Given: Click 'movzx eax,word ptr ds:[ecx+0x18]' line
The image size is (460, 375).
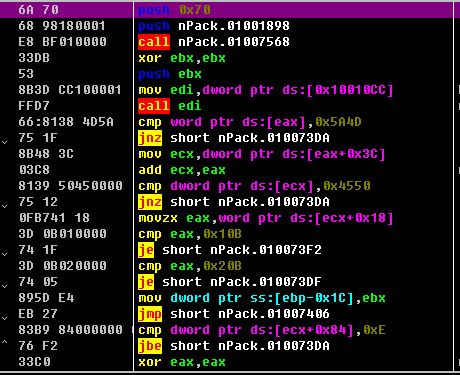Looking at the screenshot, I should 266,218.
